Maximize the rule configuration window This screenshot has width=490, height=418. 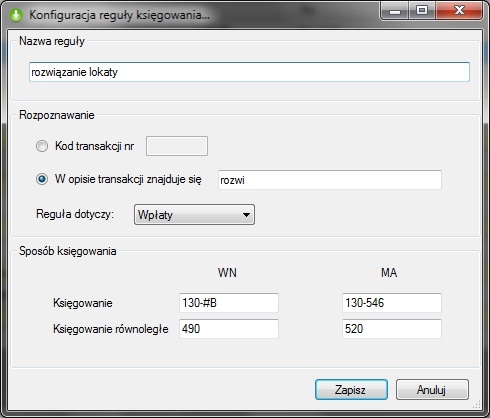point(422,11)
